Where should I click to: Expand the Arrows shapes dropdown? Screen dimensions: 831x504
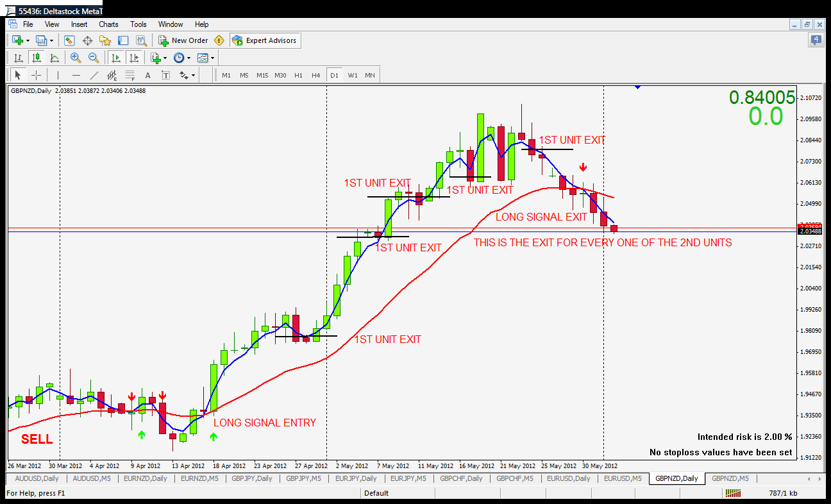click(193, 75)
